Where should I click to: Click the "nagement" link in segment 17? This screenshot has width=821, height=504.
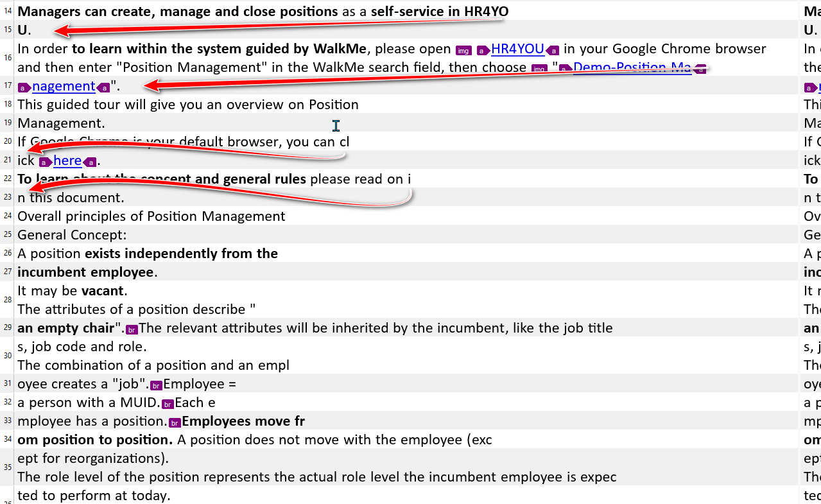click(64, 86)
